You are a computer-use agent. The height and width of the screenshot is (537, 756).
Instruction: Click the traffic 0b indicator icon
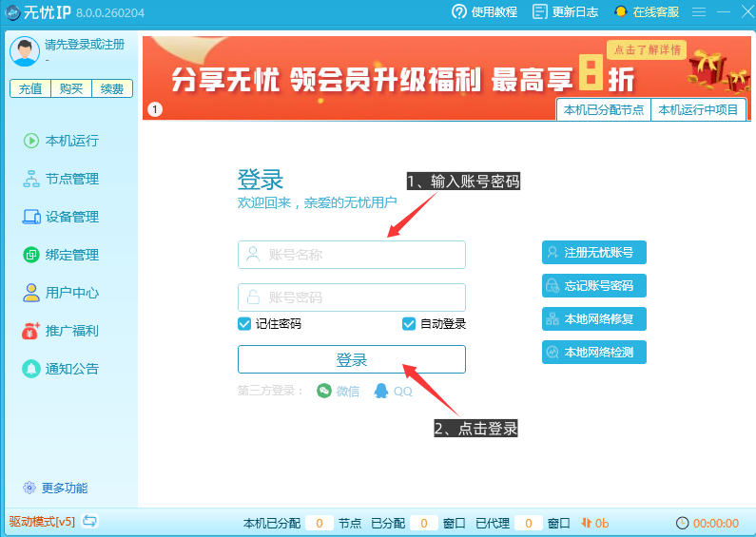point(587,523)
